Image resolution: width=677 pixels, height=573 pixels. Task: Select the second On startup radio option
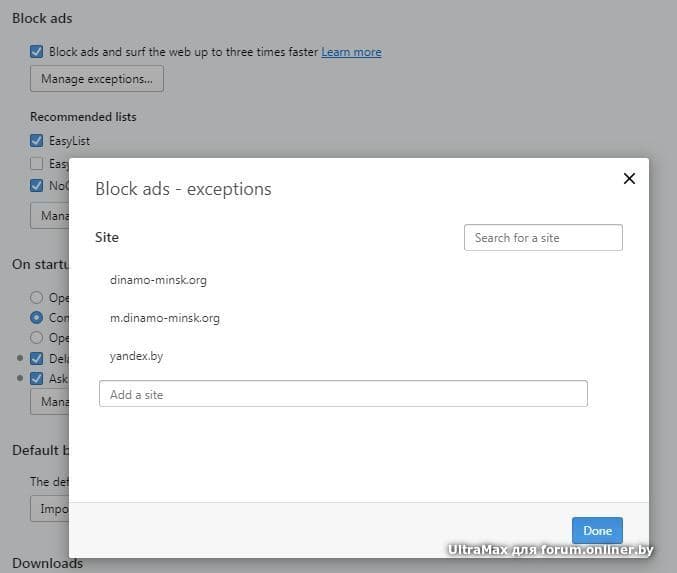coord(37,317)
